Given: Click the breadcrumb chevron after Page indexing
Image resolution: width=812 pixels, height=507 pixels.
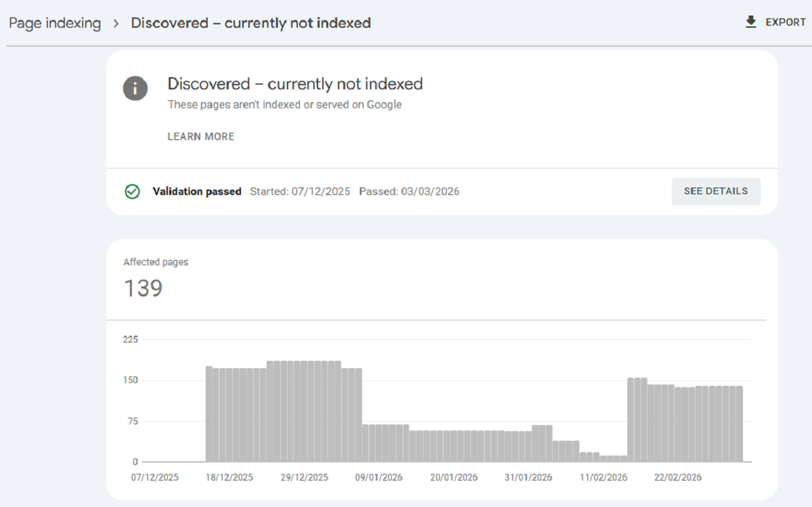Looking at the screenshot, I should pyautogui.click(x=116, y=22).
